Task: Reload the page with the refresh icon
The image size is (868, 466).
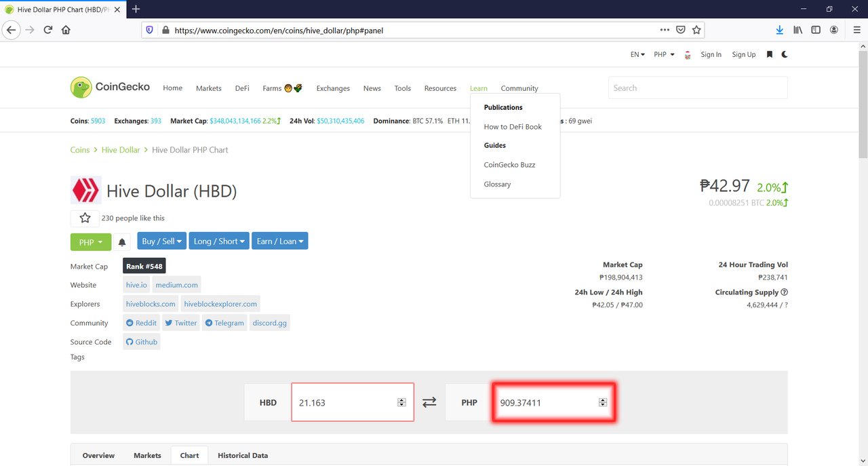Action: (x=48, y=30)
